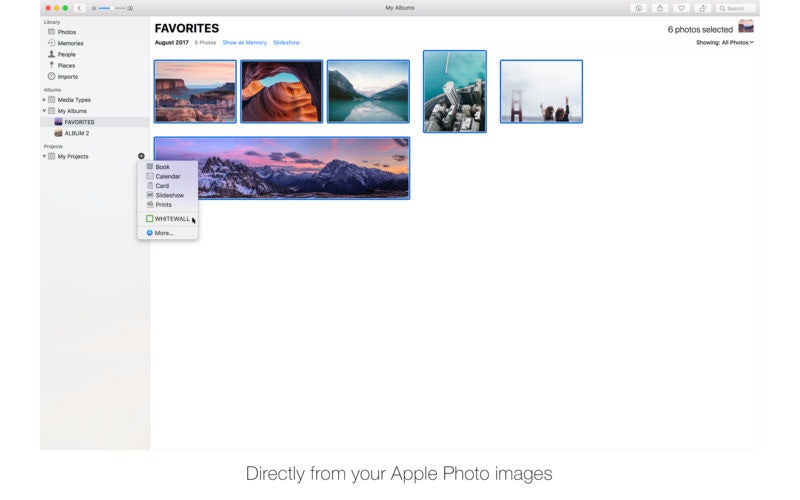The height and width of the screenshot is (500, 800).
Task: Open the Info button in toolbar
Action: [x=638, y=8]
